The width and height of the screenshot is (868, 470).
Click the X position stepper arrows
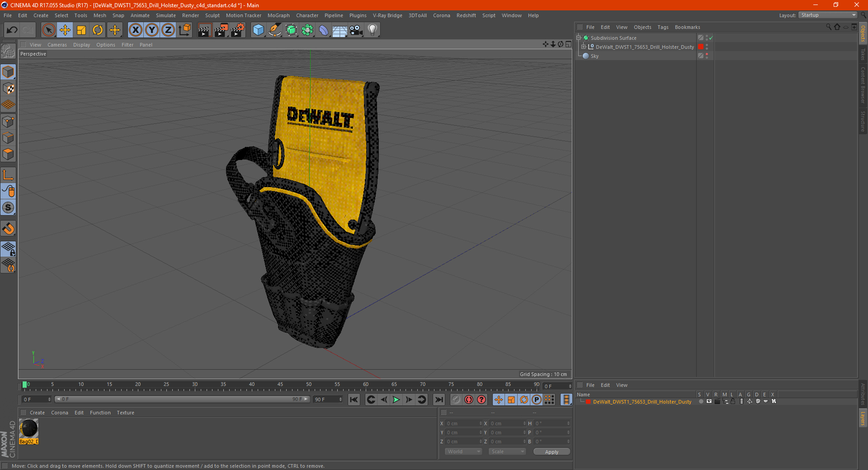(481, 423)
